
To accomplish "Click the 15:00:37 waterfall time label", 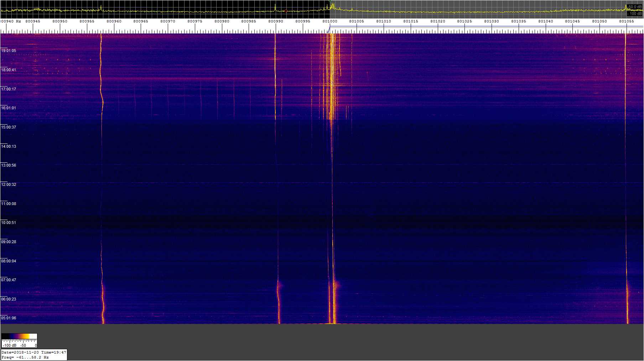I will (9, 127).
